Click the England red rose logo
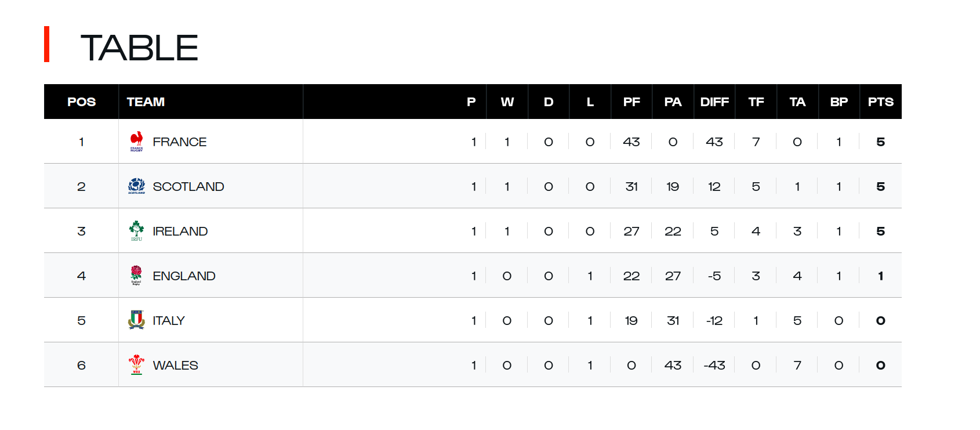 click(x=136, y=276)
